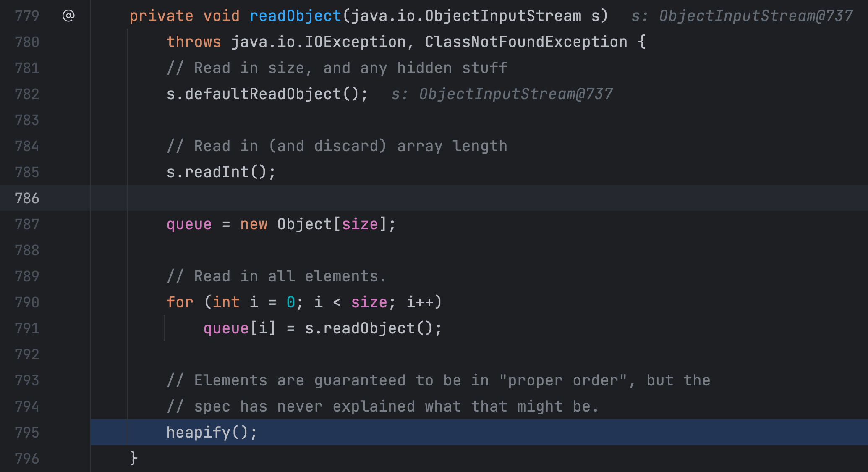Viewport: 868px width, 472px height.
Task: Click line number 780 in the gutter
Action: pos(27,42)
